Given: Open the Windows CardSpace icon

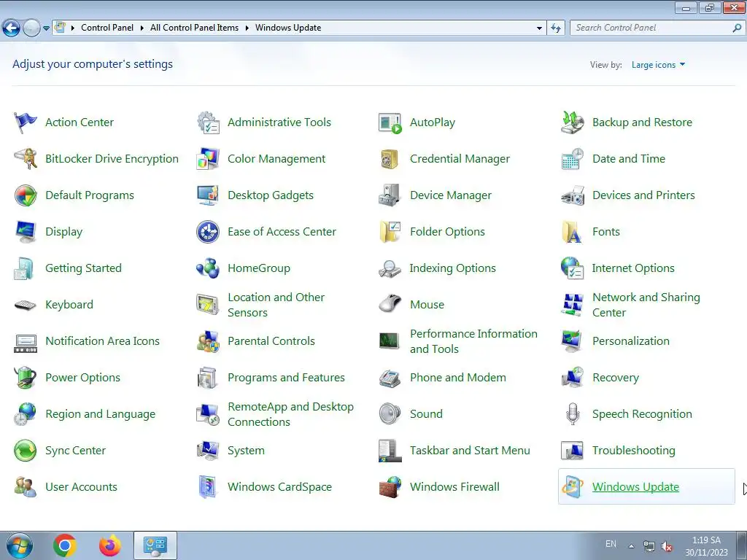Looking at the screenshot, I should tap(208, 487).
